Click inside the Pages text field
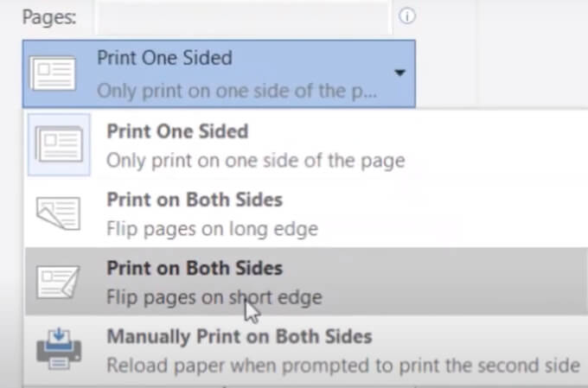This screenshot has width=588, height=388. tap(242, 16)
